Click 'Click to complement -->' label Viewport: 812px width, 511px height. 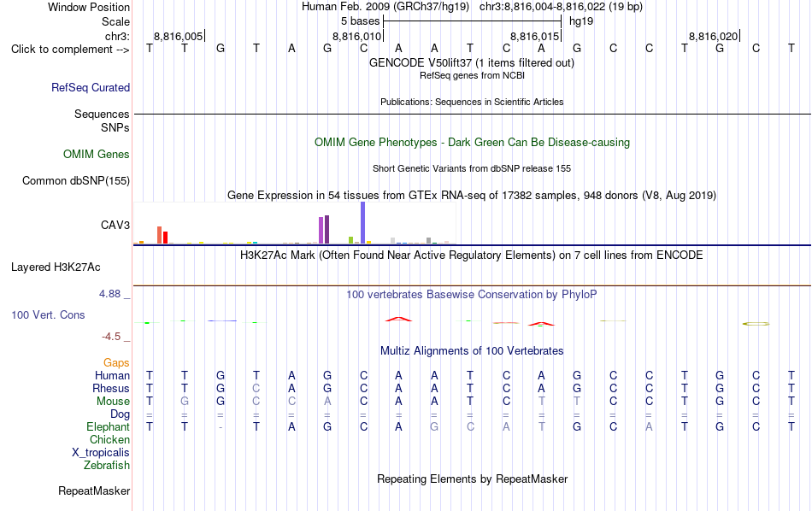pos(70,50)
